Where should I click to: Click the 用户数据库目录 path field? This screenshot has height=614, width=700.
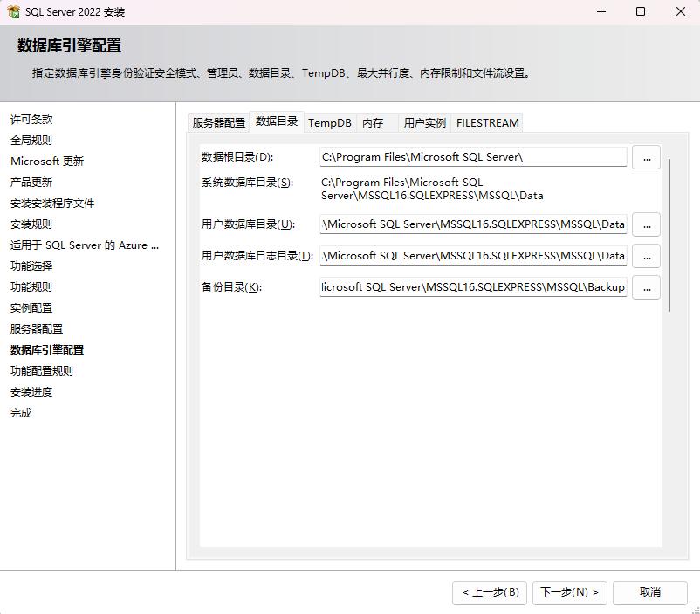pos(472,224)
